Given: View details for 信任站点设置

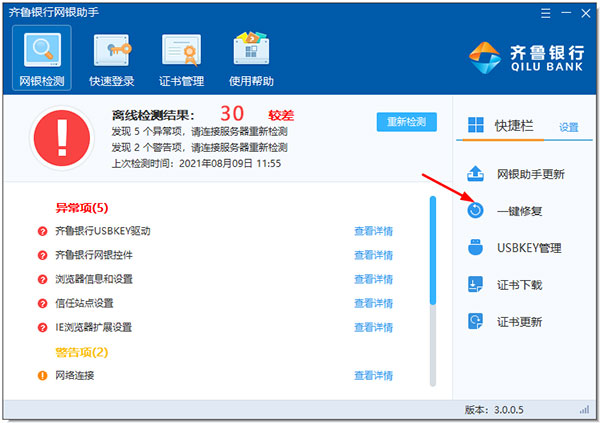Looking at the screenshot, I should click(x=373, y=304).
